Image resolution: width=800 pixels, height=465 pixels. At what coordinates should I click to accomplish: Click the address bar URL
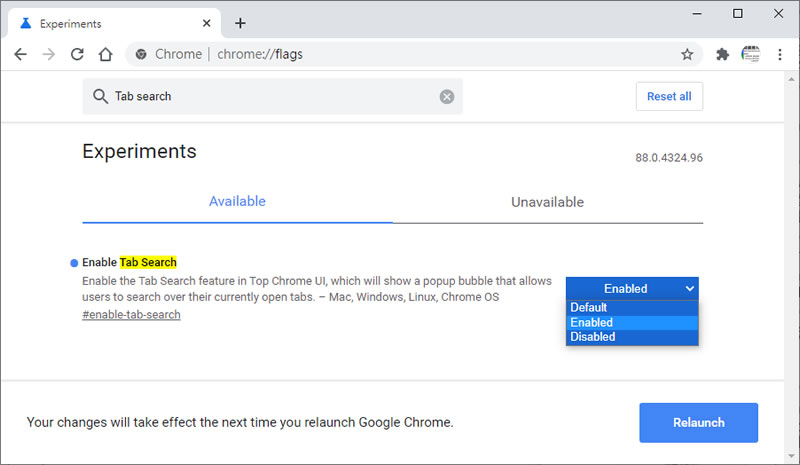[x=260, y=54]
